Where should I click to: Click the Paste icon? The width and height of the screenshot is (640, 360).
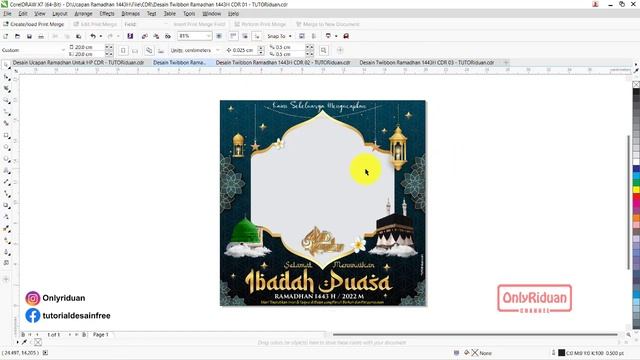pyautogui.click(x=78, y=36)
